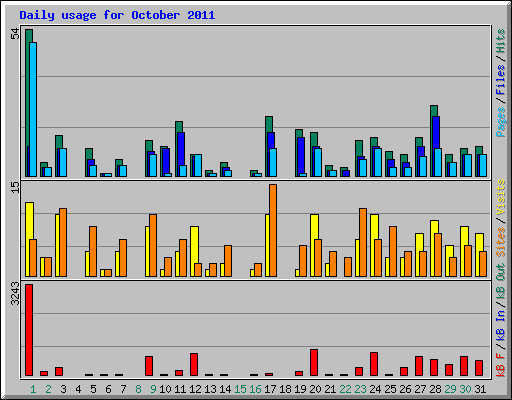Click the light blue Pages bar for day 1
The width and height of the screenshot is (512, 400).
33,109
